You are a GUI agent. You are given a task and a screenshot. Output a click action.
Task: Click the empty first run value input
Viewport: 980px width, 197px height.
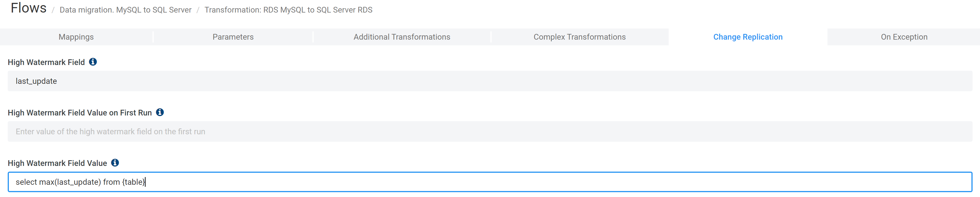click(x=490, y=131)
